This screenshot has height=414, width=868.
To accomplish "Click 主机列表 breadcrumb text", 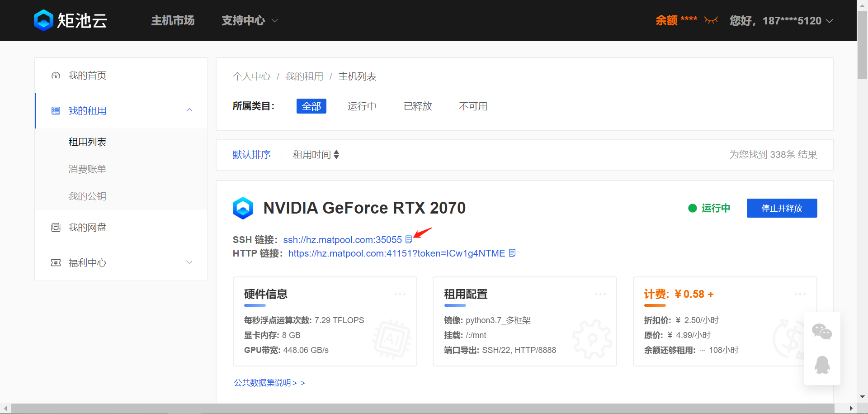I will 357,76.
